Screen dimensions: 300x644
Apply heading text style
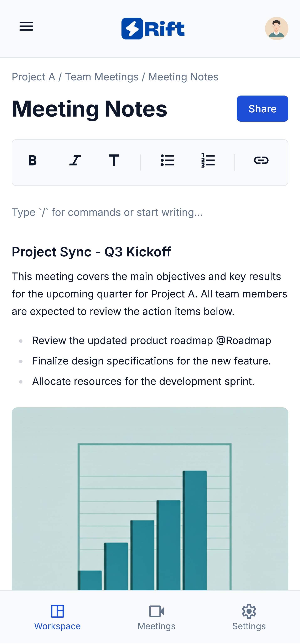[x=114, y=160]
